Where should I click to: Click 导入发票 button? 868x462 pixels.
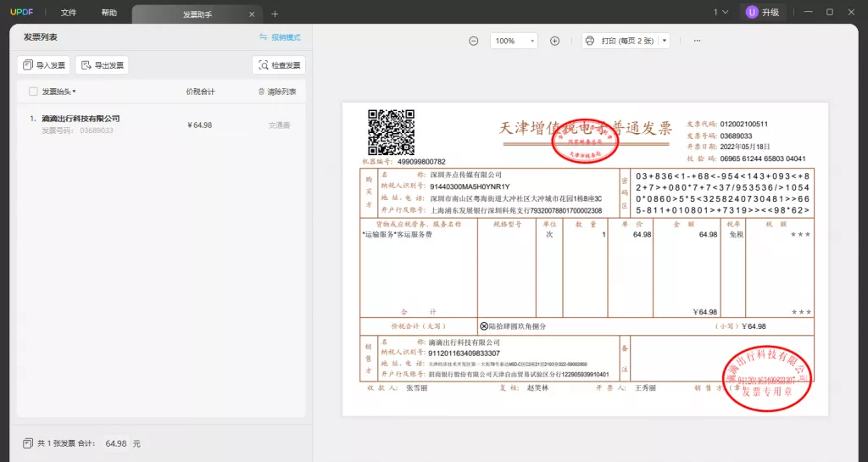click(x=44, y=65)
